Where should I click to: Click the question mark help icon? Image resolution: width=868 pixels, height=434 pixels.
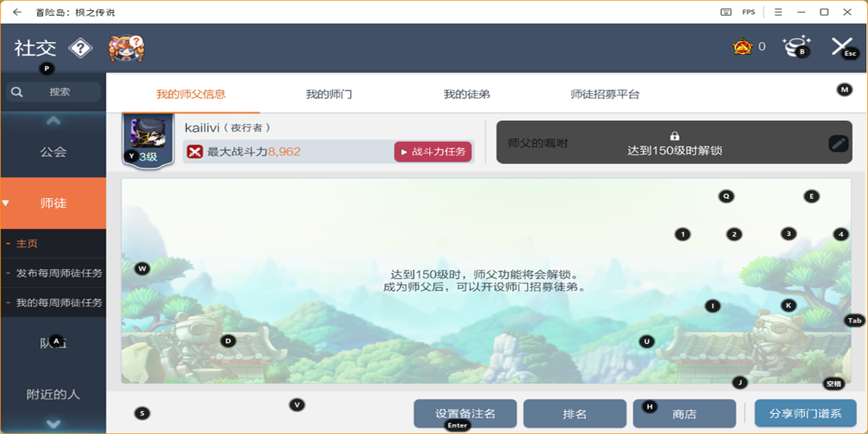(80, 48)
